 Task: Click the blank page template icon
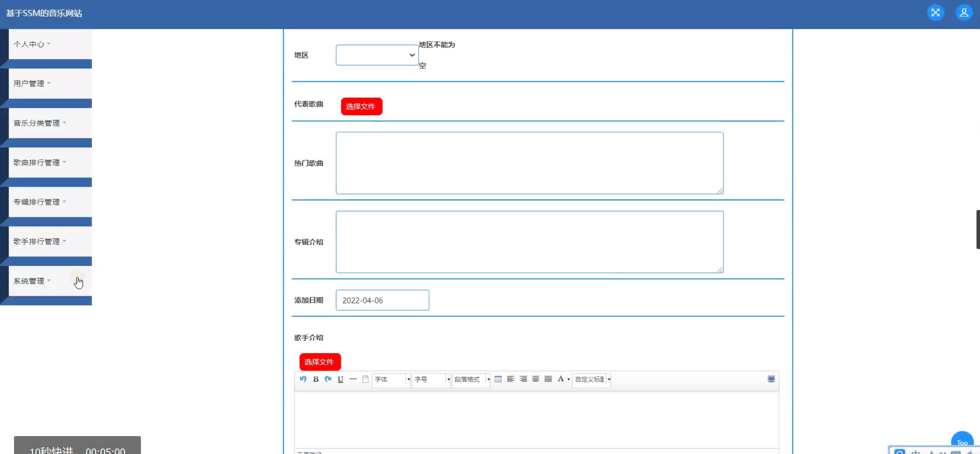[365, 379]
